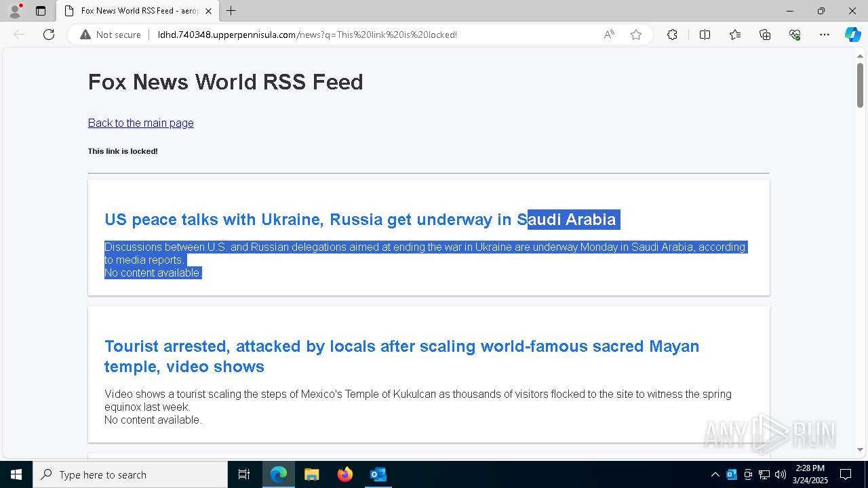Click the taskbar search box
868x488 pixels.
pos(130,474)
